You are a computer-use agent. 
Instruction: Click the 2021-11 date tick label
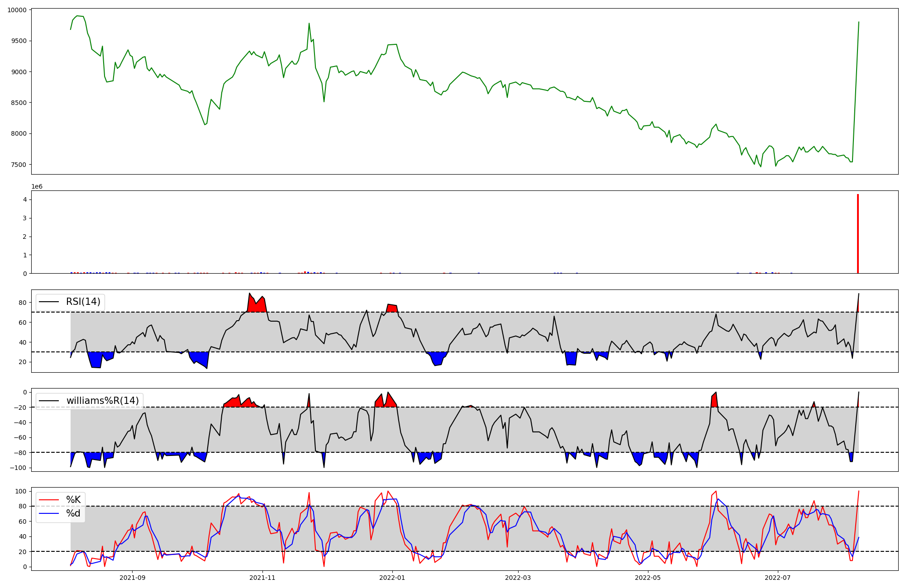click(263, 578)
